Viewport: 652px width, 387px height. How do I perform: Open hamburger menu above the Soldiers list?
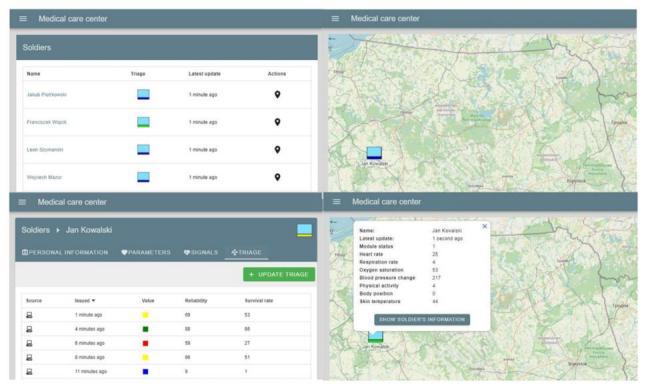23,19
